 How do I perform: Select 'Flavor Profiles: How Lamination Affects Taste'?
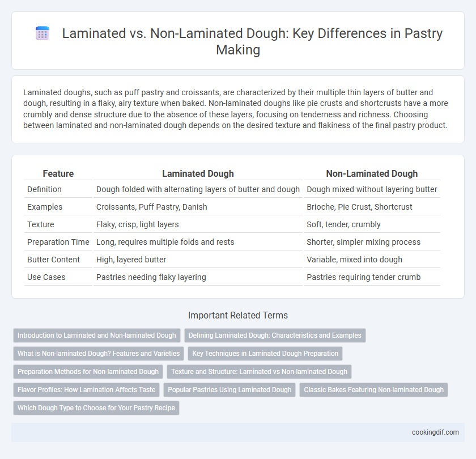click(x=87, y=390)
